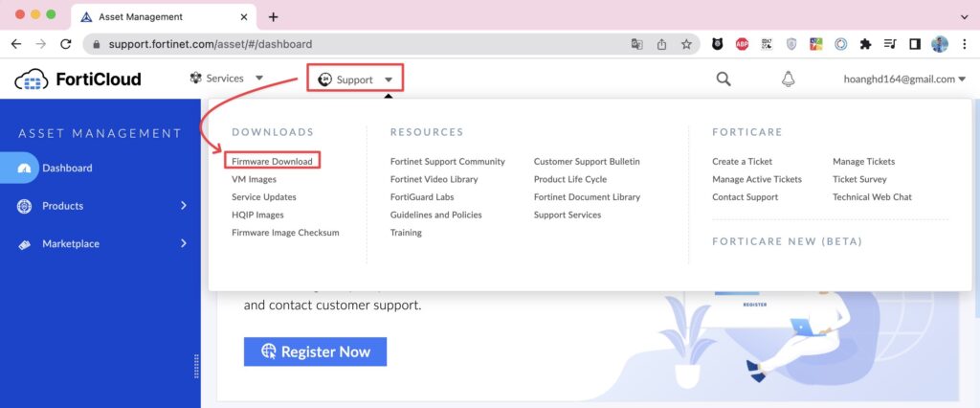The width and height of the screenshot is (980, 408).
Task: Click the browser side panel icon
Action: [x=915, y=44]
